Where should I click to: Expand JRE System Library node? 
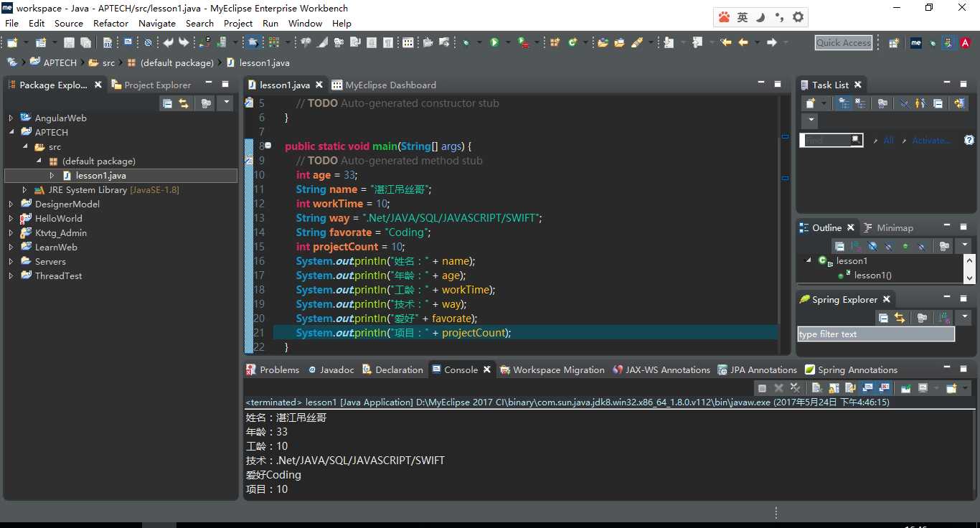(x=24, y=190)
